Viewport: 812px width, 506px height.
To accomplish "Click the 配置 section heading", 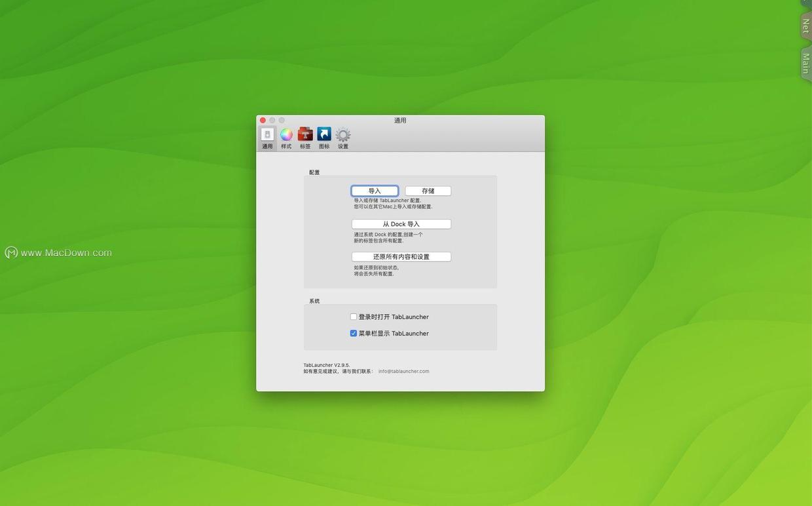I will point(314,172).
